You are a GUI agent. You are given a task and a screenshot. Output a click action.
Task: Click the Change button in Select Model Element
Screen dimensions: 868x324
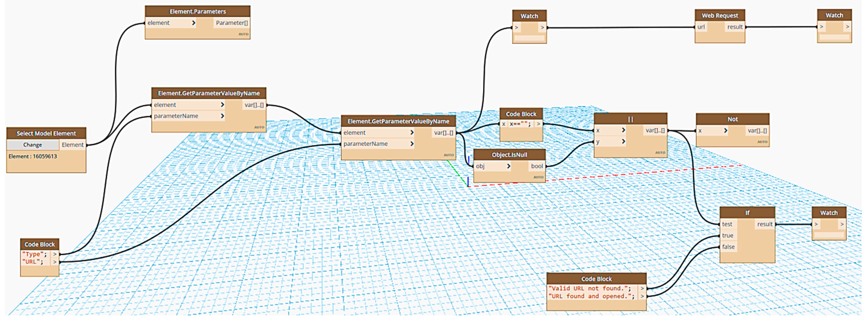point(33,145)
